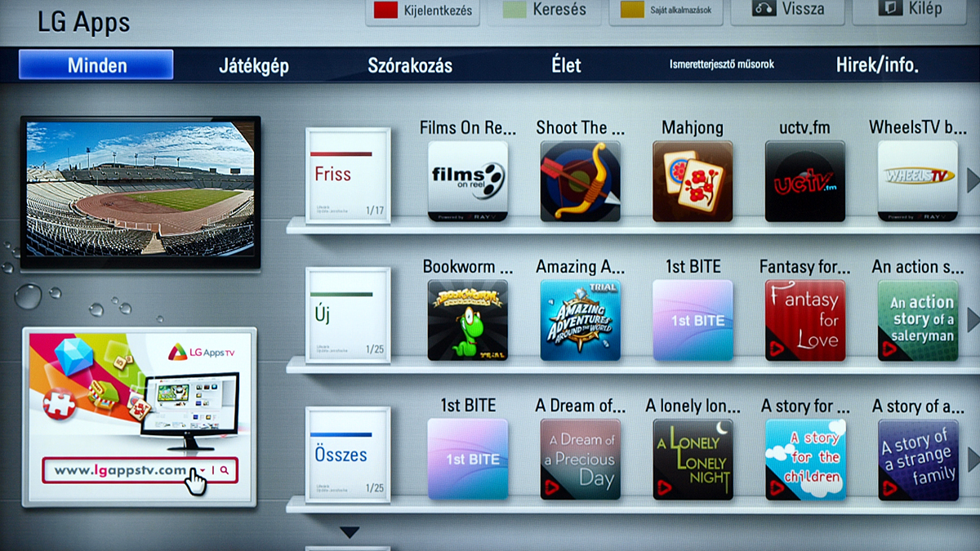Open the Amazing Adventures app icon
The width and height of the screenshot is (980, 551).
(581, 321)
